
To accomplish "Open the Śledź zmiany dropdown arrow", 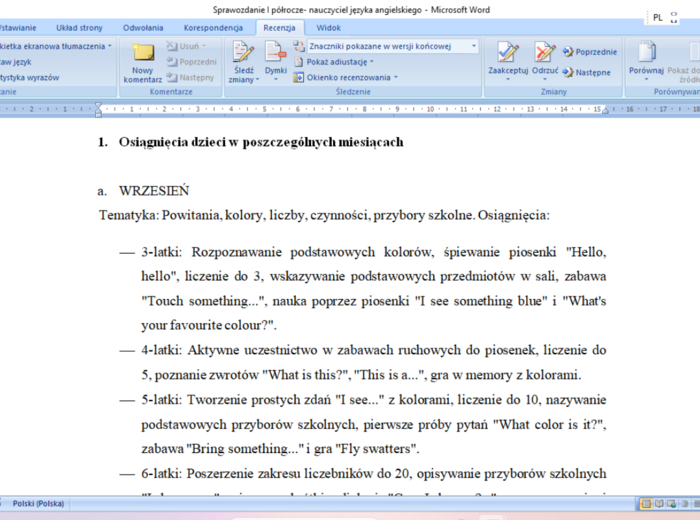I will tap(257, 80).
